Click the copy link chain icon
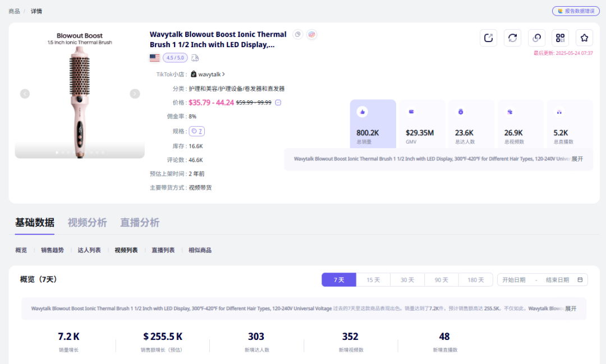The image size is (606, 364). [536, 38]
